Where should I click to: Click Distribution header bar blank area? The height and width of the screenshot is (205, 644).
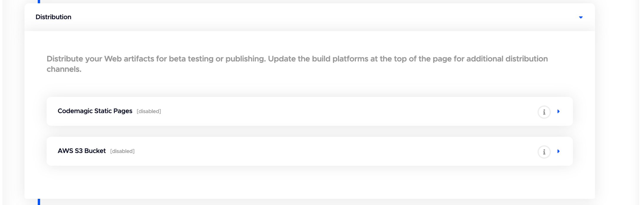324,17
